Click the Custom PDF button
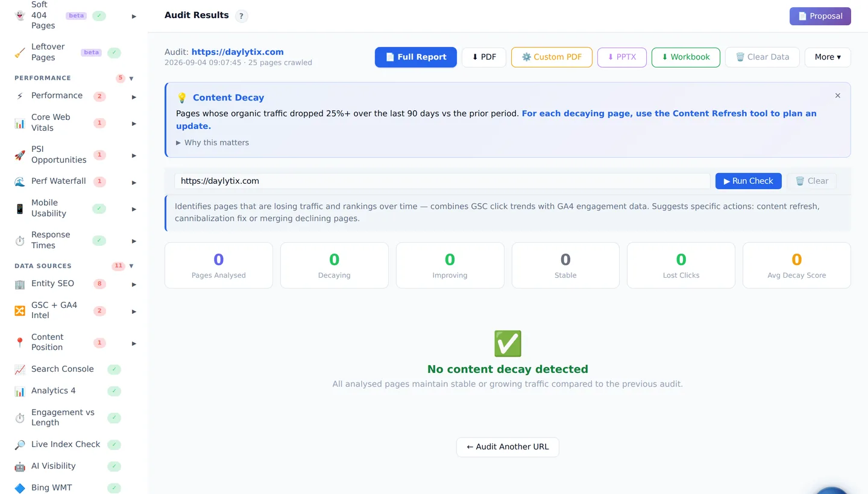The image size is (868, 494). [552, 57]
